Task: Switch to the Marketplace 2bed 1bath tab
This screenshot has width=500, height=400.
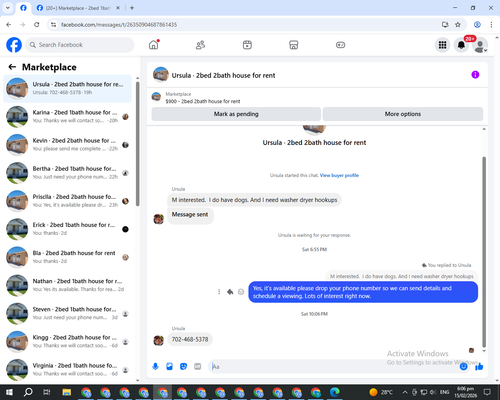Action: pos(78,8)
